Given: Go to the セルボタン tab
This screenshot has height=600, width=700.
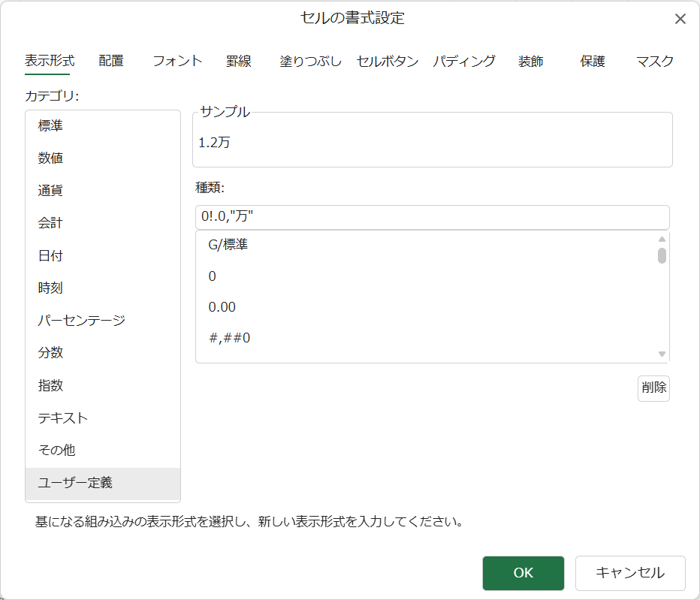Looking at the screenshot, I should click(x=388, y=61).
